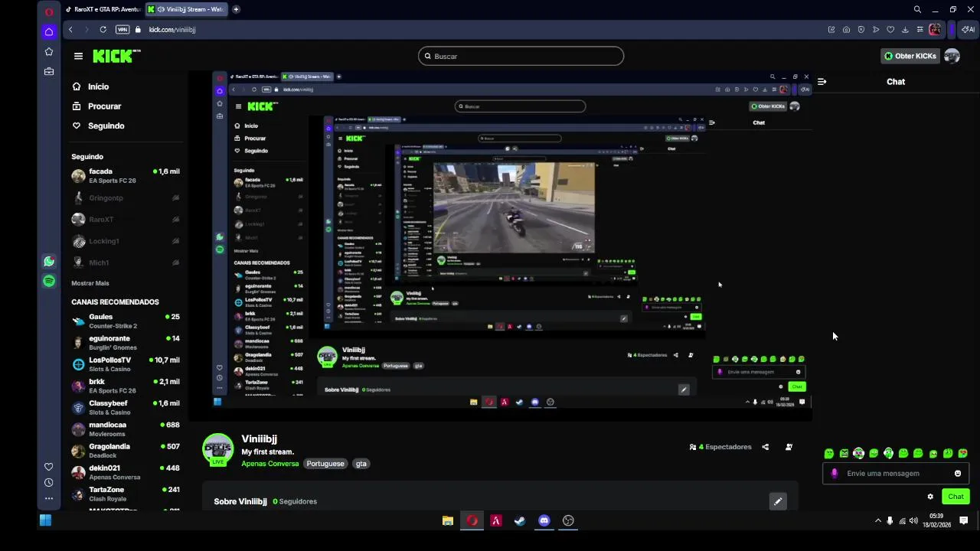Open WhatsApp in the Opera sidebar
This screenshot has width=980, height=551.
tap(49, 262)
